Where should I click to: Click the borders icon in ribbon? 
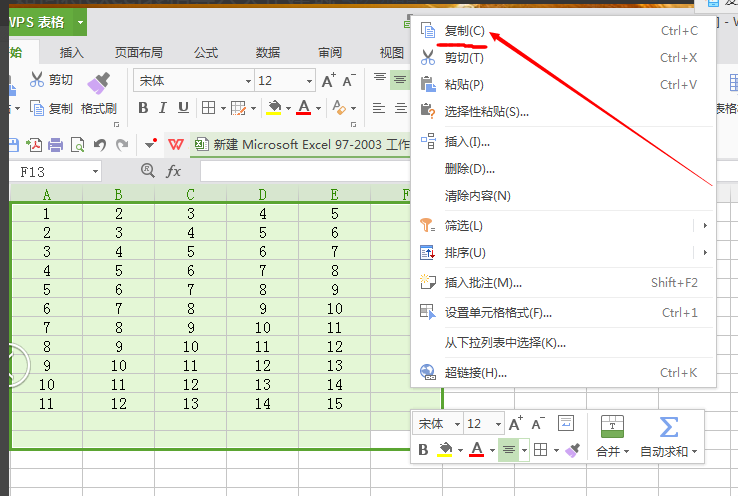point(209,108)
